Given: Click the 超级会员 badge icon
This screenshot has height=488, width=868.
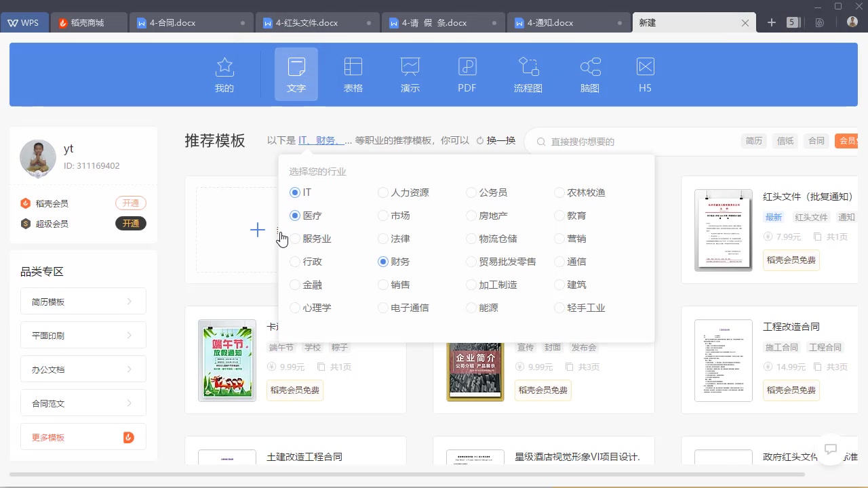Looking at the screenshot, I should pyautogui.click(x=26, y=224).
